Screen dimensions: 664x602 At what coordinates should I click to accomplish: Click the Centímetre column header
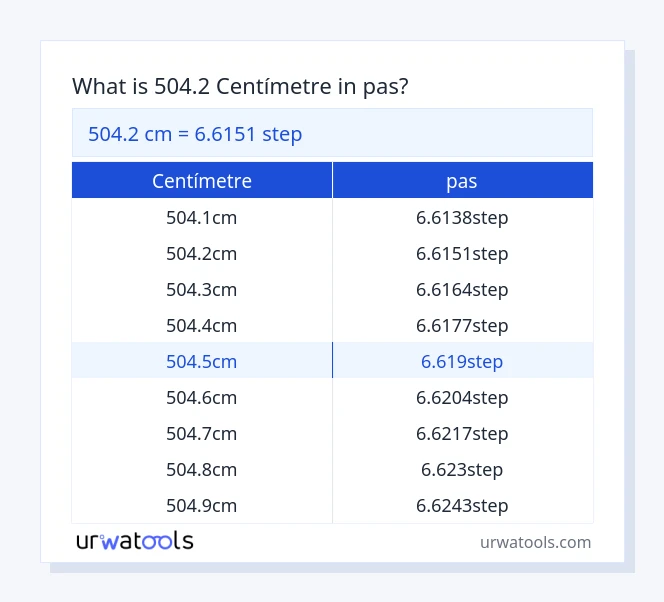click(202, 181)
